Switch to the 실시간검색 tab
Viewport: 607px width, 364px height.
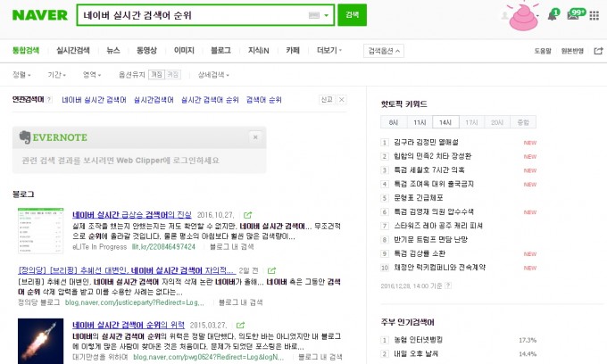click(x=73, y=50)
